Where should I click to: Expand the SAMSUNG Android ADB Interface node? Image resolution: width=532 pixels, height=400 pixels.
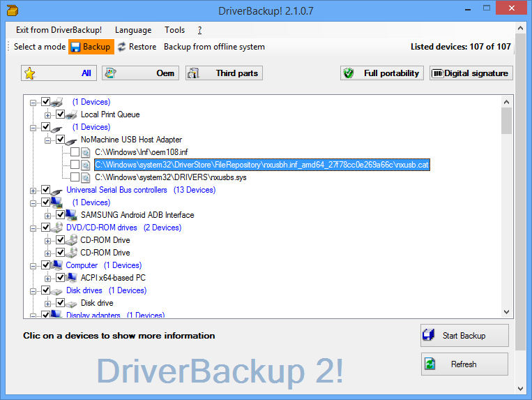click(48, 216)
